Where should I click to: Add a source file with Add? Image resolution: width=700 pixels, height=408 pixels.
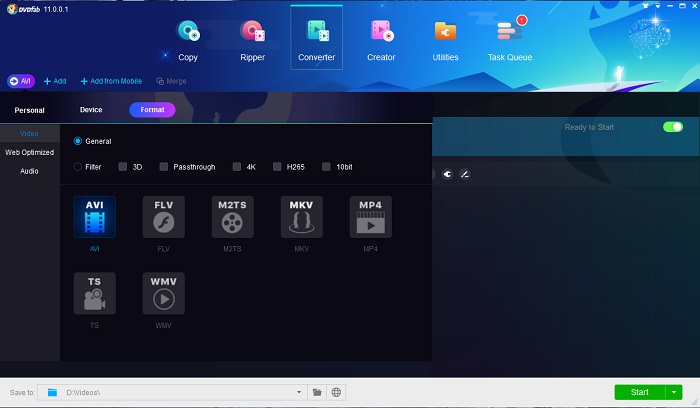[x=55, y=81]
